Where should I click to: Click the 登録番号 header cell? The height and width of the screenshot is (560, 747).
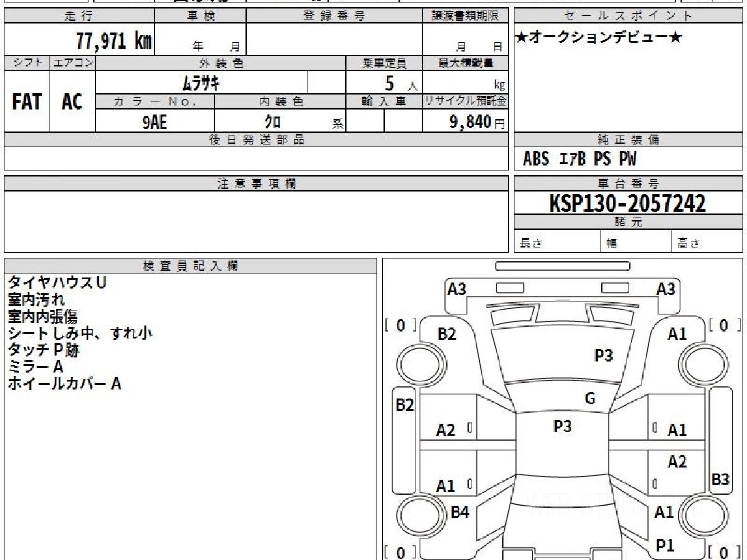[x=334, y=16]
